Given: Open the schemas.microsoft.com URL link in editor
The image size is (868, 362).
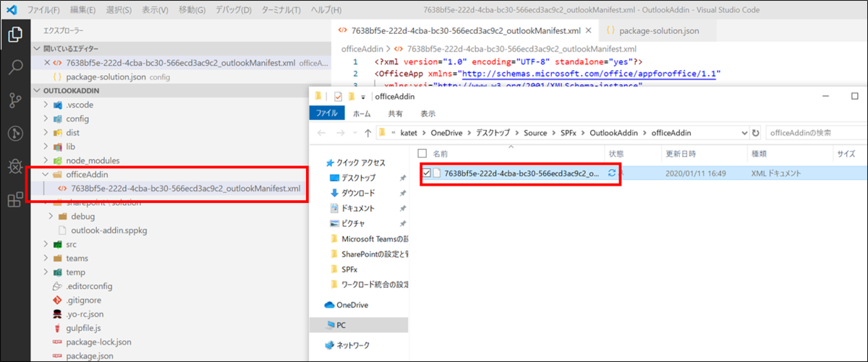Looking at the screenshot, I should [587, 74].
